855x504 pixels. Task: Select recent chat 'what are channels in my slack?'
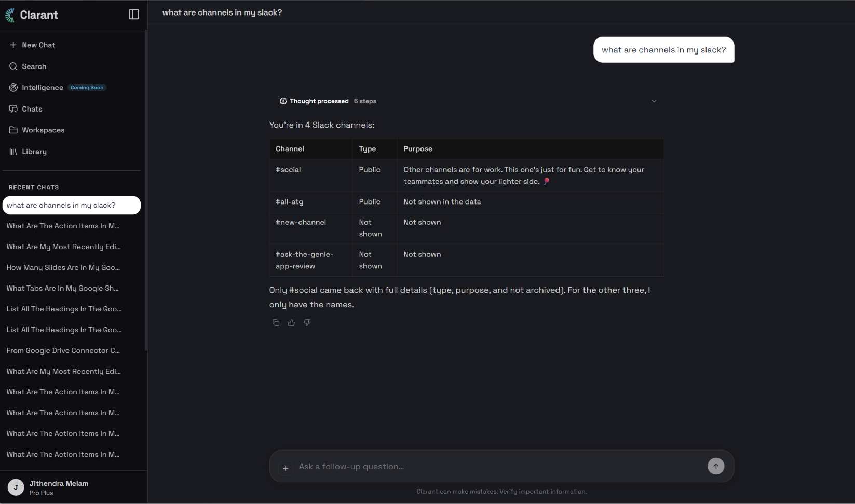pos(72,205)
